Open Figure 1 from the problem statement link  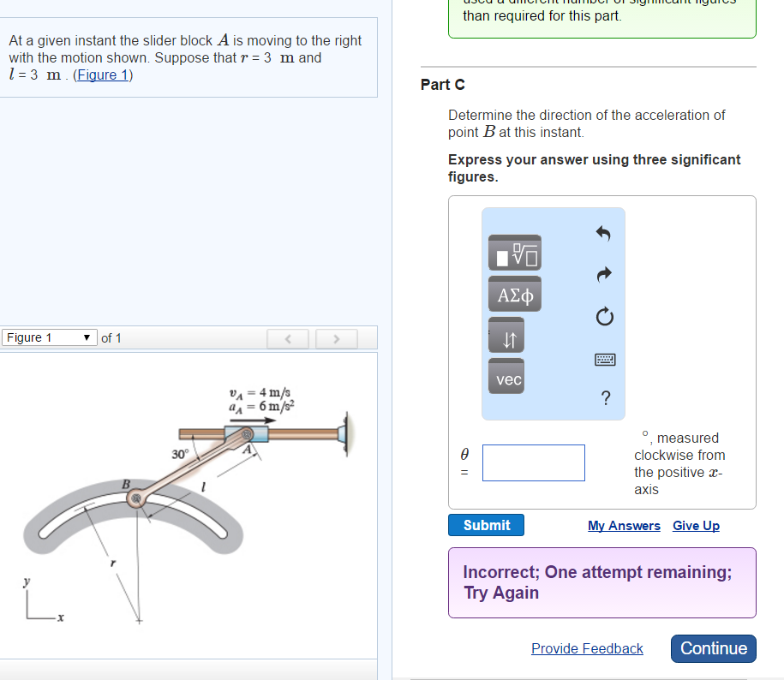click(x=103, y=75)
